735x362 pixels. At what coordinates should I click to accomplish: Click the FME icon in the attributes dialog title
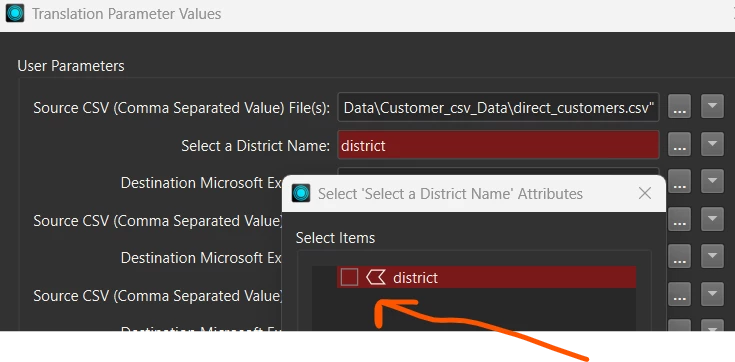click(x=301, y=193)
